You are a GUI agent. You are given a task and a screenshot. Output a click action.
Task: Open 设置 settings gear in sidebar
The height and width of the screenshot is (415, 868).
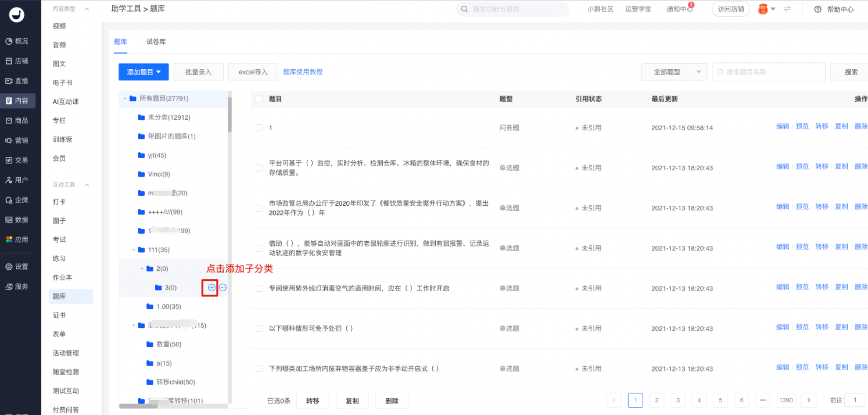tap(9, 267)
